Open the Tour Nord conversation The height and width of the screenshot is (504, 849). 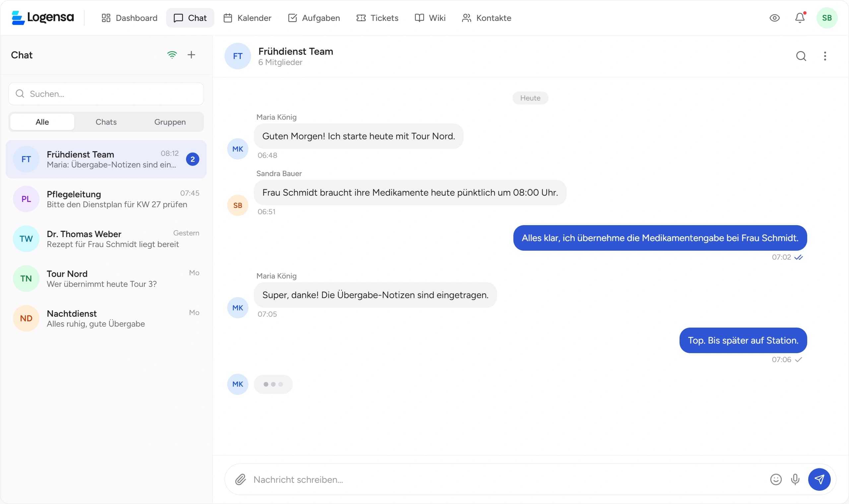tap(106, 279)
